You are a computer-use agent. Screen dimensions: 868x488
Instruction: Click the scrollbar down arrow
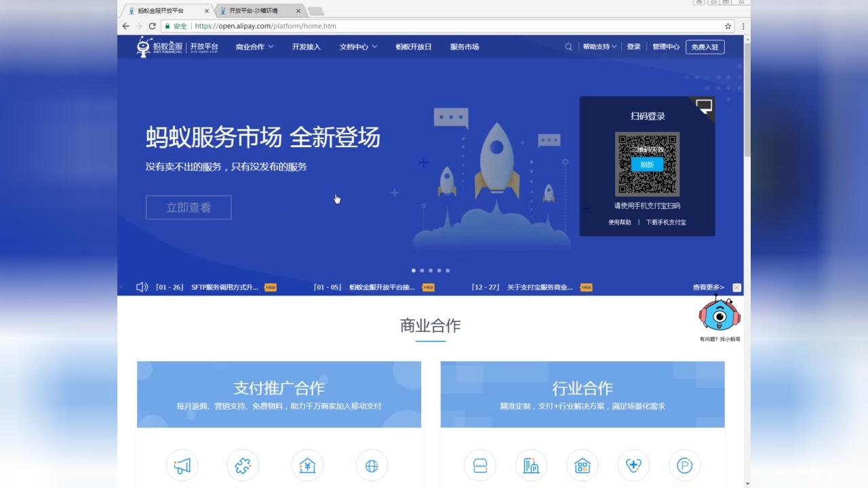[747, 484]
